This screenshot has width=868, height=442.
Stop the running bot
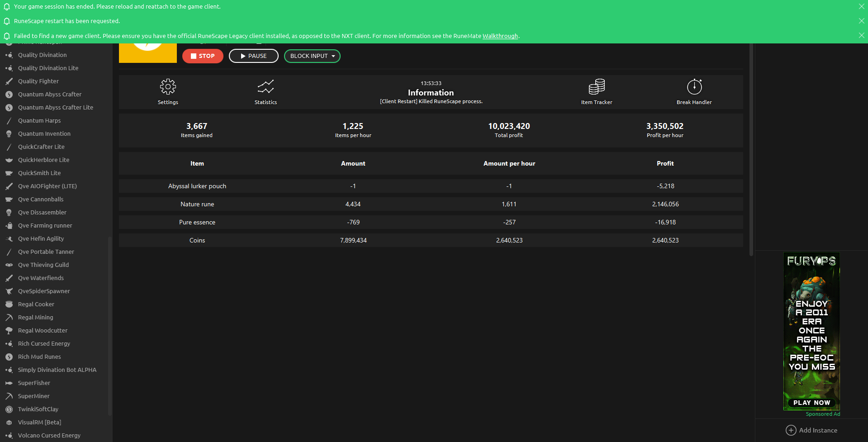pos(203,56)
